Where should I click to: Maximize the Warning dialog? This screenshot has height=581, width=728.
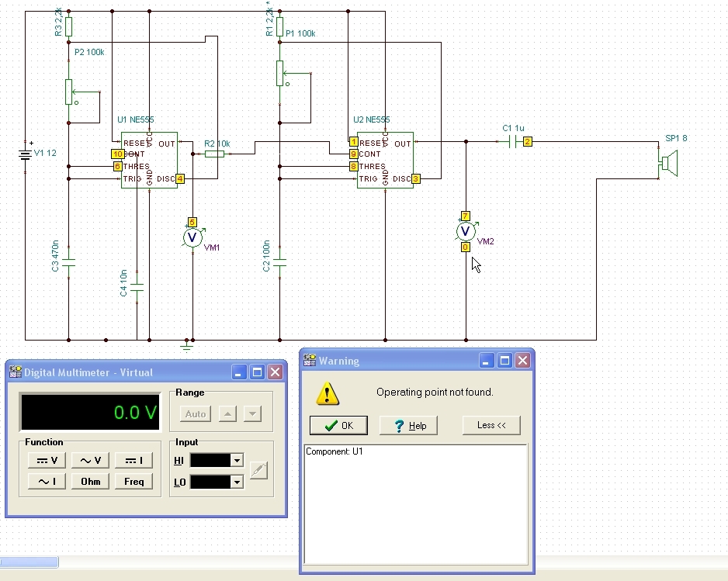[x=504, y=361]
